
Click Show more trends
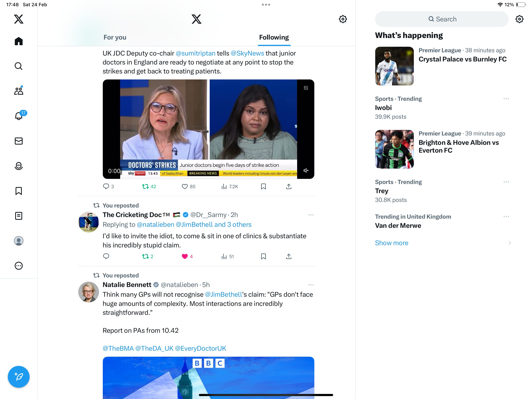click(392, 243)
